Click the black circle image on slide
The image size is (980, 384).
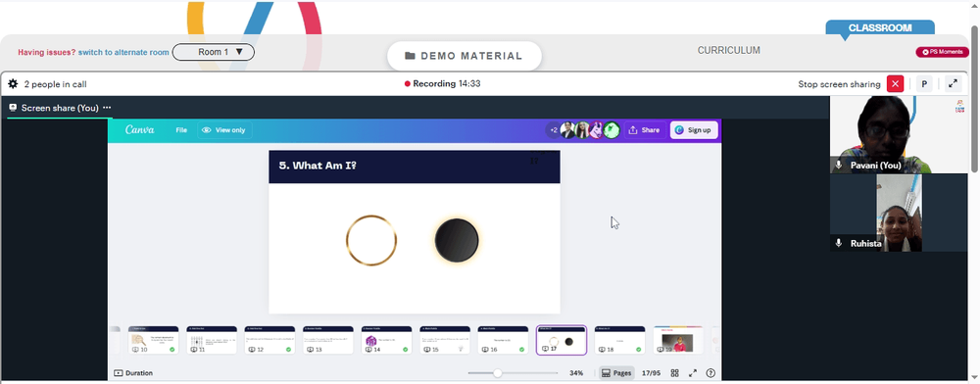point(457,240)
